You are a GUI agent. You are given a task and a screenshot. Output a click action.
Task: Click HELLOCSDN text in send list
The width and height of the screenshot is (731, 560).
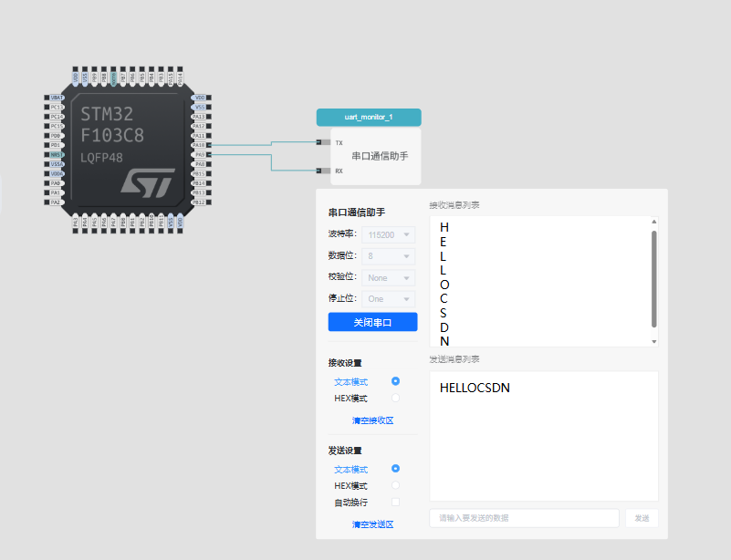(x=475, y=388)
